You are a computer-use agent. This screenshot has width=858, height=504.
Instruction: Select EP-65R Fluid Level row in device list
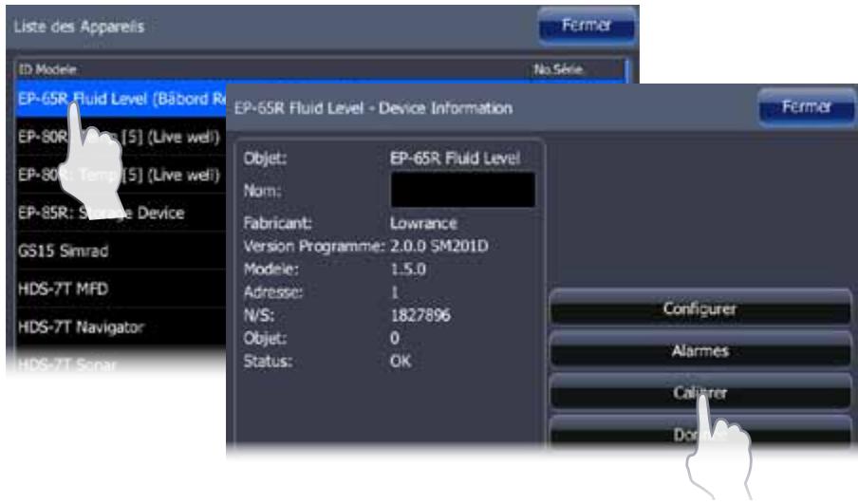(x=121, y=99)
